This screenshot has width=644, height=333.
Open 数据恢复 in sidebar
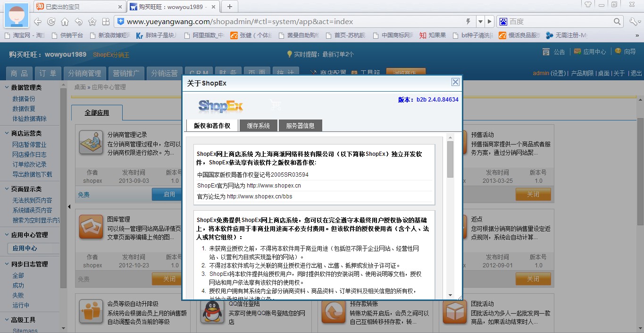[24, 109]
